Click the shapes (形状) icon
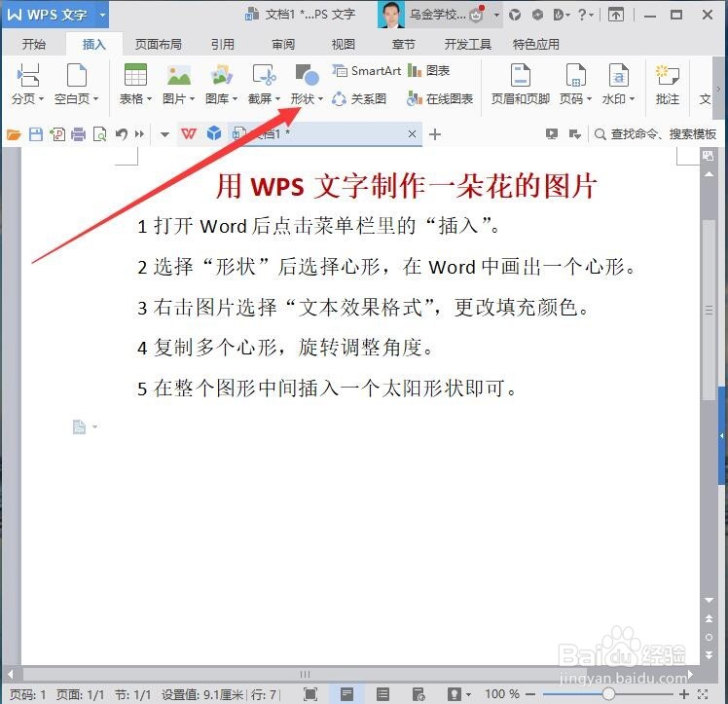728x704 pixels. point(307,75)
